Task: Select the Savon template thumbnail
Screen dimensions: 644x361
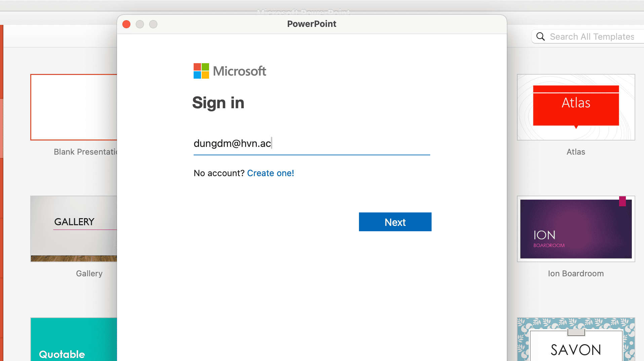Action: coord(576,339)
